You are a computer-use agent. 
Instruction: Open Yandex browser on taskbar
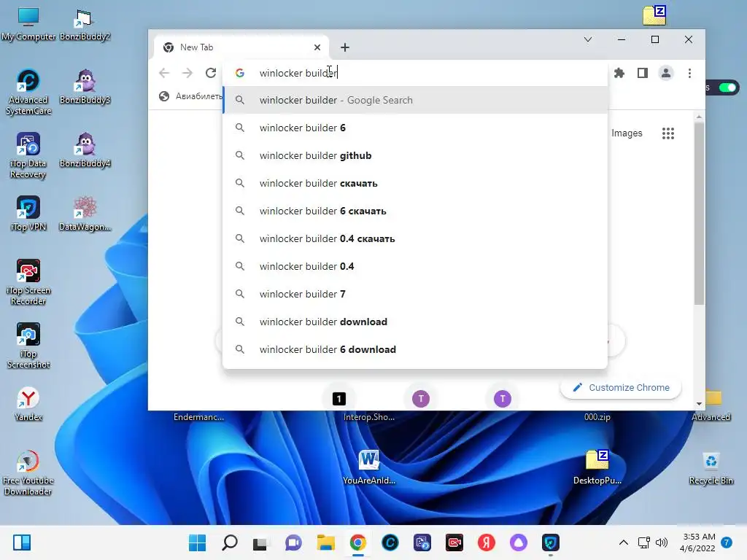pos(486,542)
